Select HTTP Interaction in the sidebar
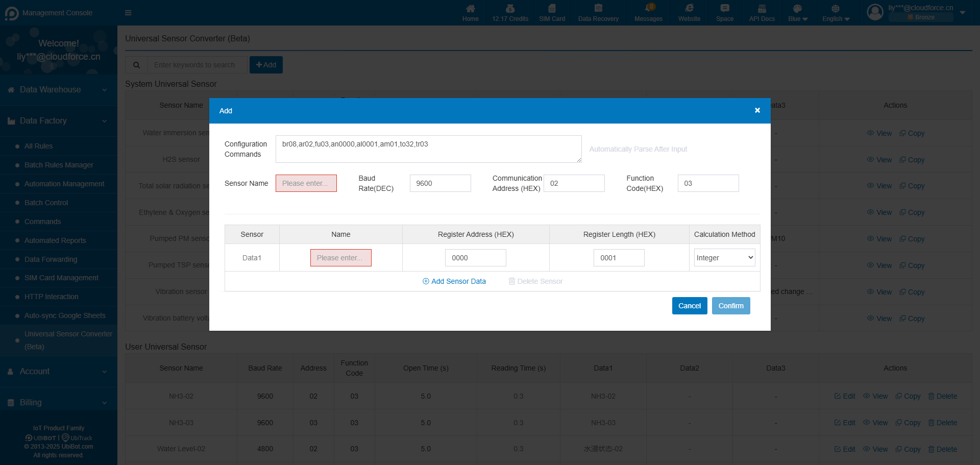 click(x=51, y=297)
